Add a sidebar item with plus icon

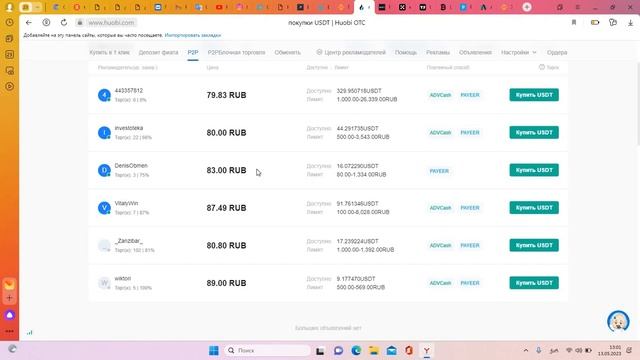pos(9,298)
